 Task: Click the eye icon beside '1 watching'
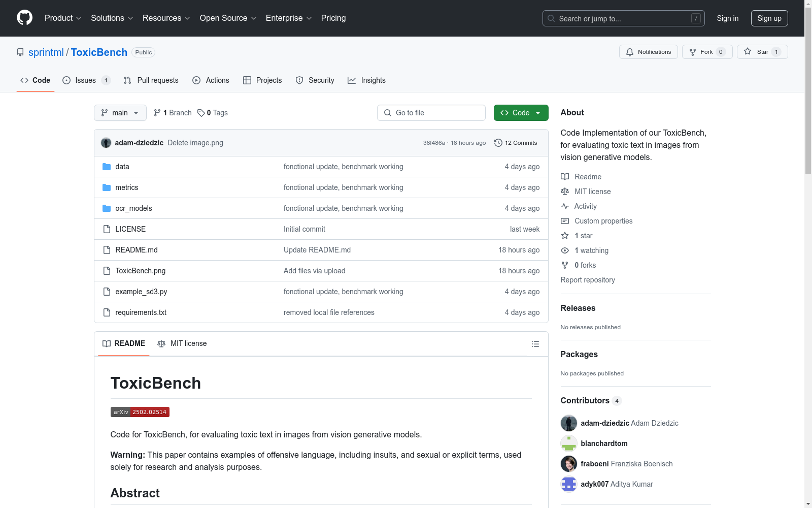(565, 250)
